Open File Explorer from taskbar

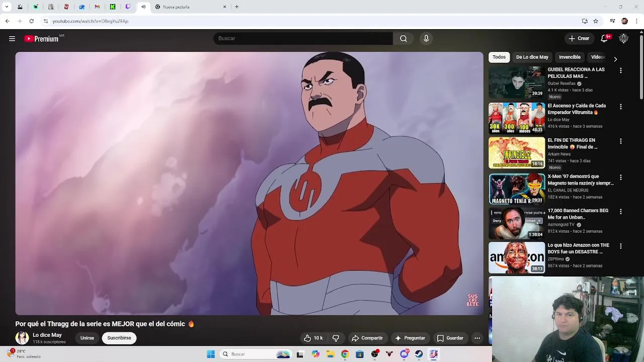point(330,354)
